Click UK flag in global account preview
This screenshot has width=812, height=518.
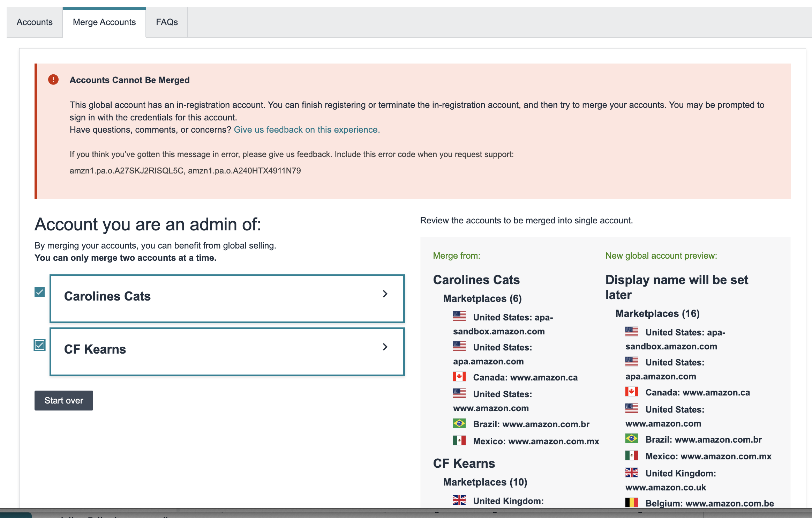pyautogui.click(x=632, y=473)
